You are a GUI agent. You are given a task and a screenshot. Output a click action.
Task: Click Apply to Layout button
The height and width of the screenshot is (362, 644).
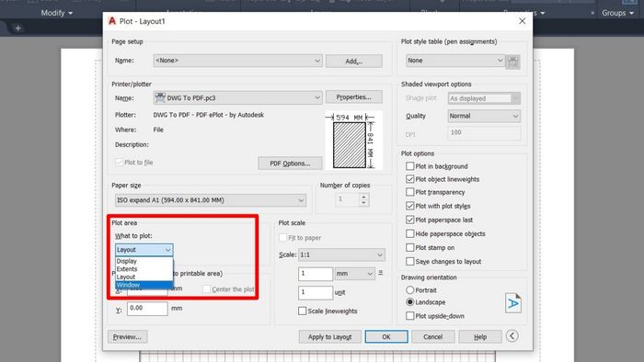(329, 336)
